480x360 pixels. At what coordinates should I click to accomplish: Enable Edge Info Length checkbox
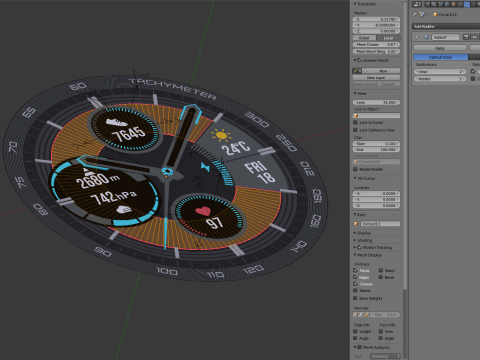355,331
